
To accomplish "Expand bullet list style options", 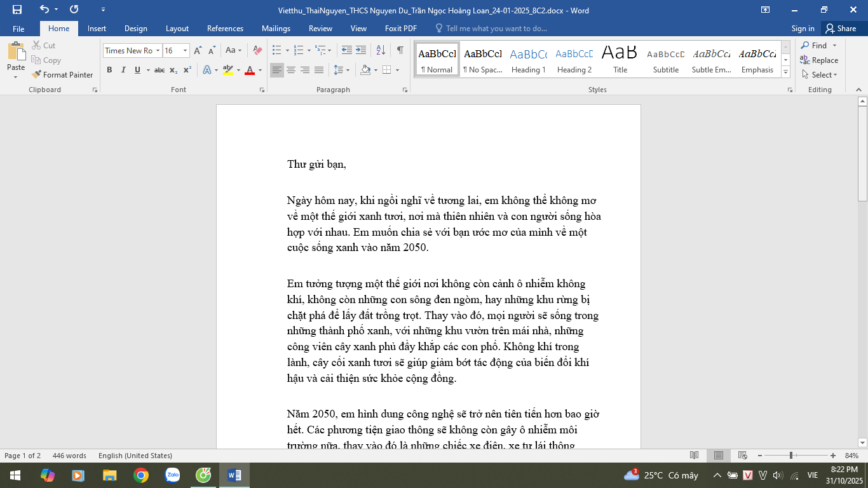I will click(287, 50).
